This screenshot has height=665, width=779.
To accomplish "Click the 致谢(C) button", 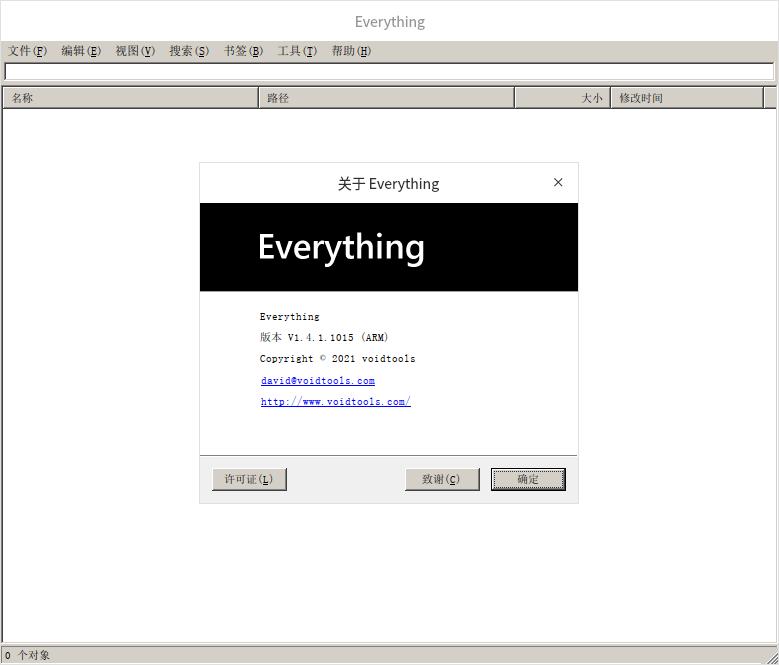I will (442, 479).
